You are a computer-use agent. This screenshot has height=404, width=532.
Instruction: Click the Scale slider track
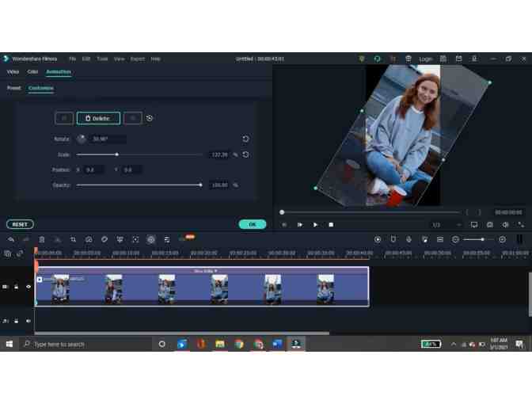point(158,154)
